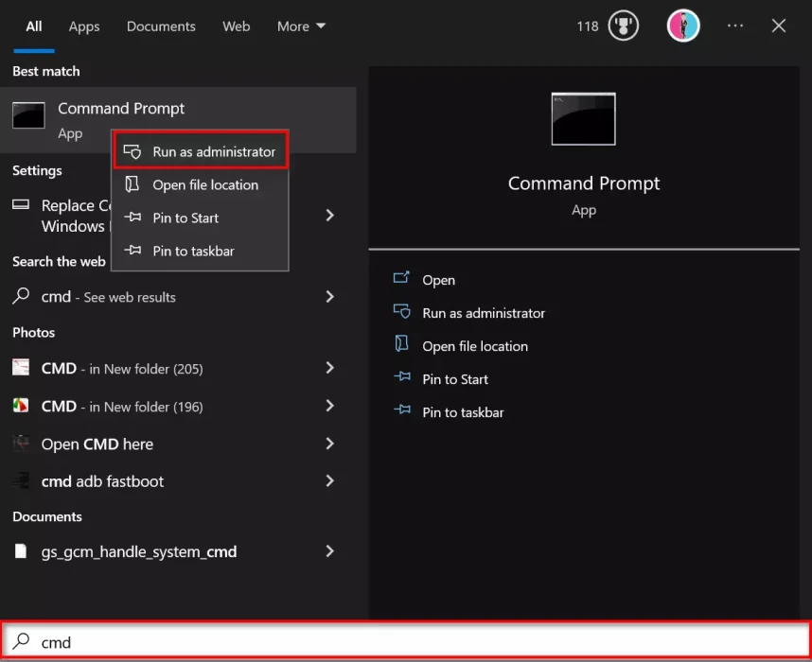
Task: Expand the CMD New folder (205) arrow
Action: tap(330, 368)
